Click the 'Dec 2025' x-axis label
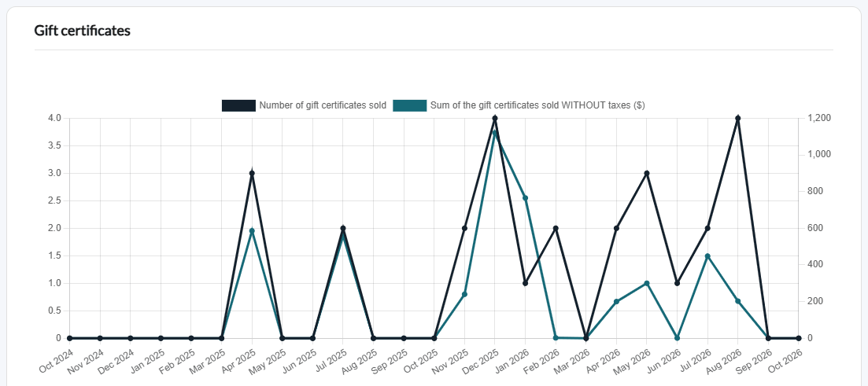This screenshot has width=868, height=386. pos(481,360)
